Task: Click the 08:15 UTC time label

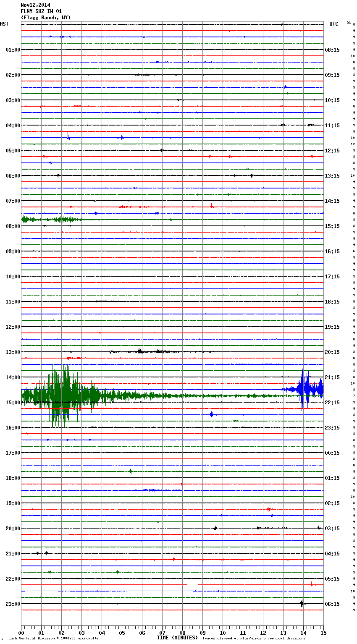Action: coord(332,50)
